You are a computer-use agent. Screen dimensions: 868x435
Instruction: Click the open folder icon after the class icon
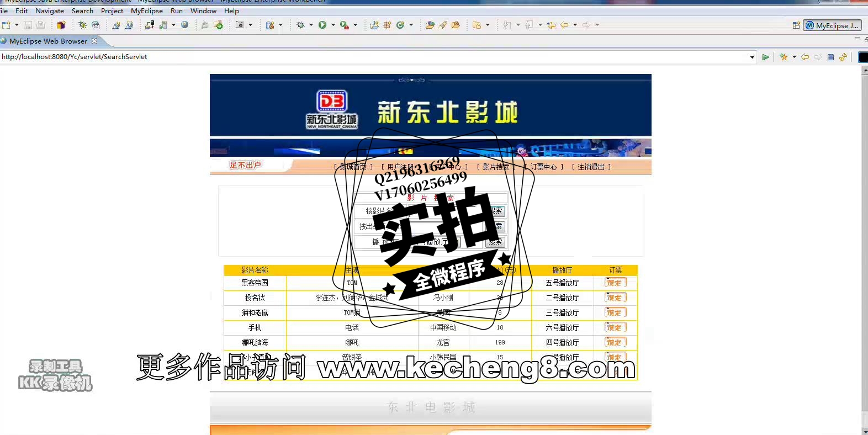pyautogui.click(x=430, y=25)
